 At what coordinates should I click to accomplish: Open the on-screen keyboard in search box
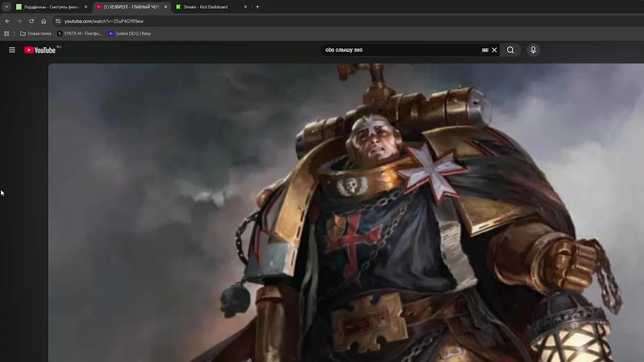tap(485, 50)
